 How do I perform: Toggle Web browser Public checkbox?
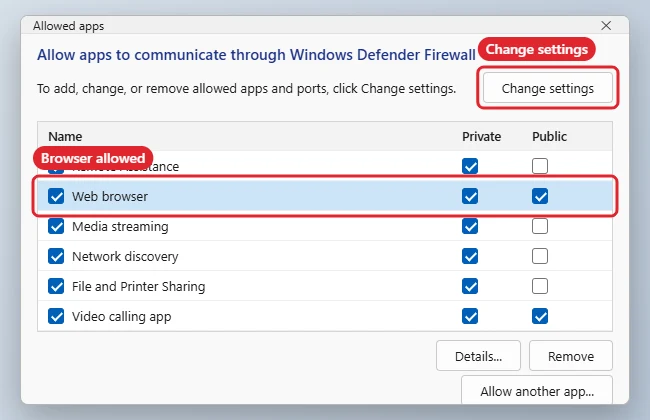[x=540, y=196]
